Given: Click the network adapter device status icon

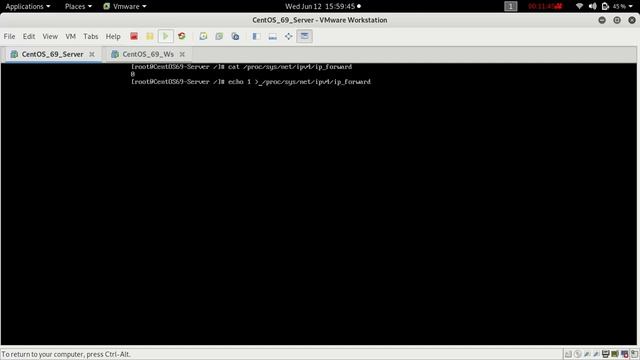Looking at the screenshot, I should click(587, 354).
